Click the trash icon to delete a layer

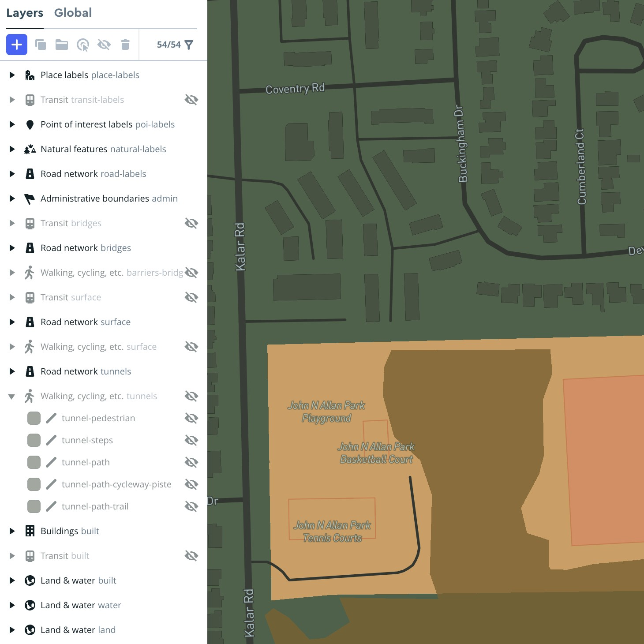click(125, 45)
